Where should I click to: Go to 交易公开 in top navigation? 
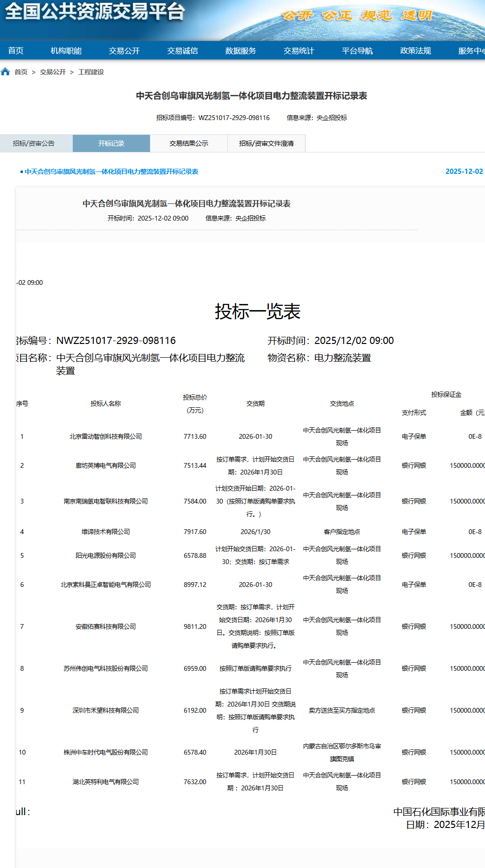pos(124,50)
